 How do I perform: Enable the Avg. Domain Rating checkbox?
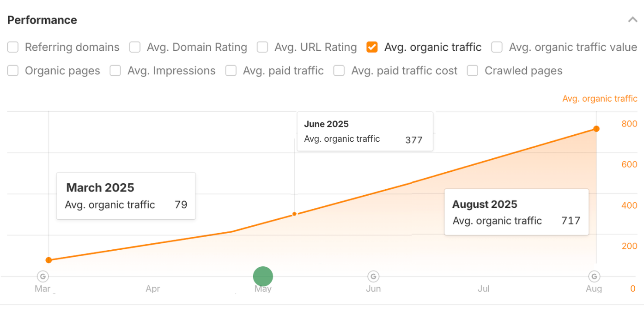(134, 47)
